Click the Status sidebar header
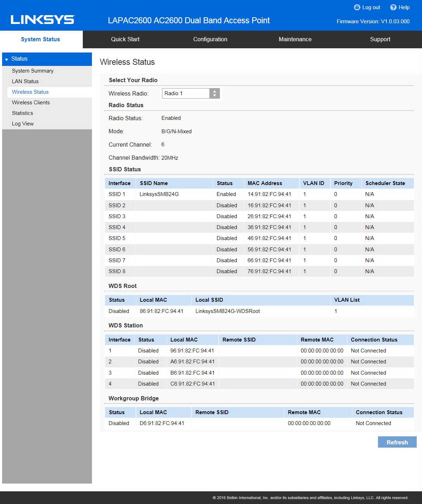The height and width of the screenshot is (504, 422). coord(47,59)
